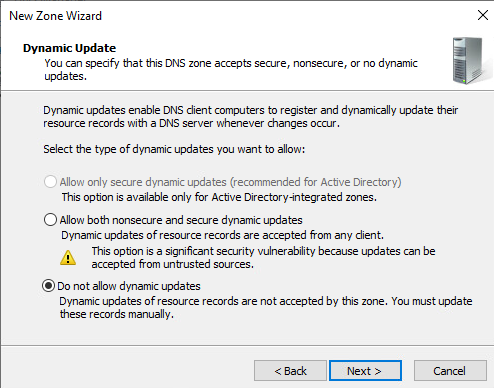Click the New Zone Wizard title bar text

(x=55, y=16)
